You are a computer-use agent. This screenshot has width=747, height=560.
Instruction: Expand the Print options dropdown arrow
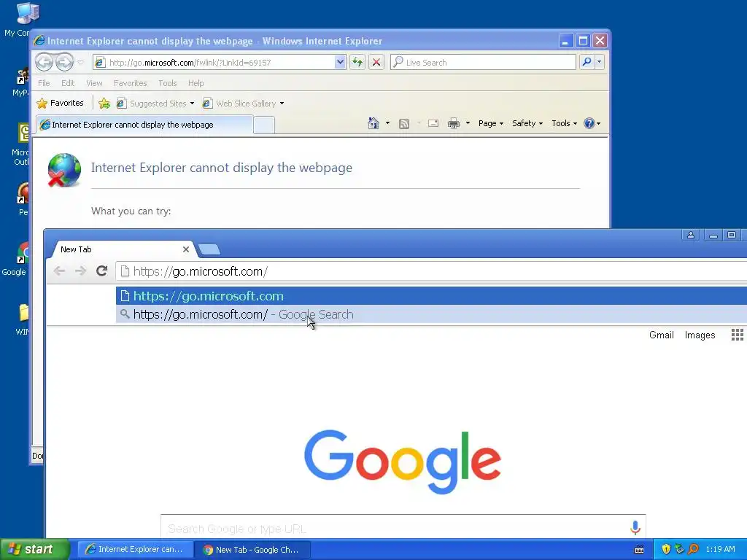point(468,123)
